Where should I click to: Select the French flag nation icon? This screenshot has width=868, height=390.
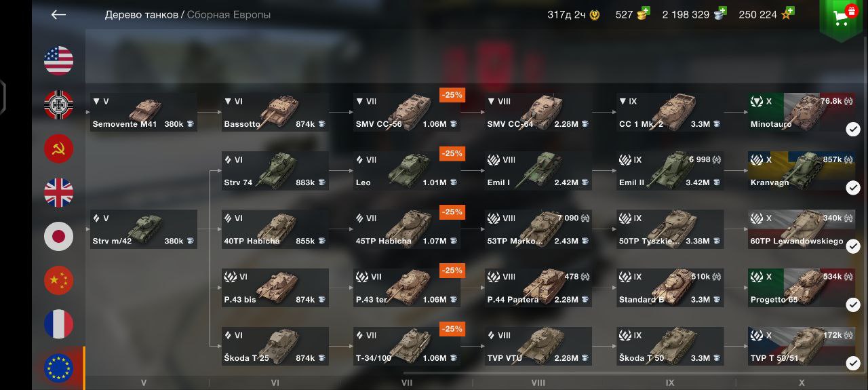tap(59, 324)
